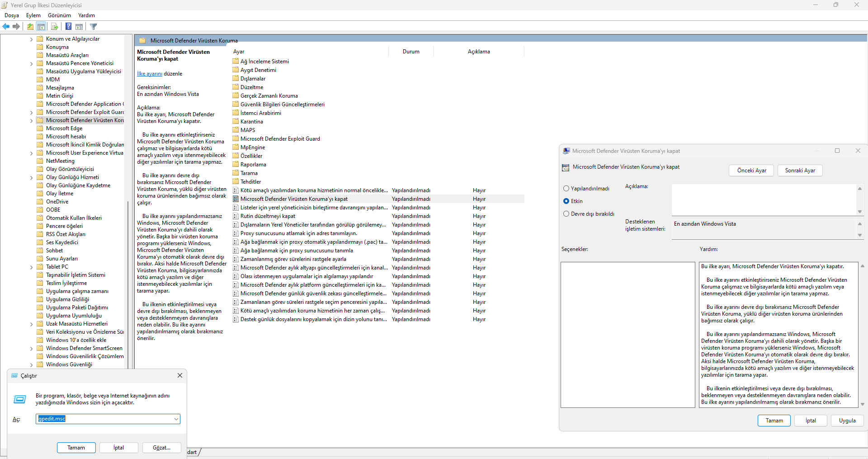
Task: Click the policy icon beside Rutin düzeltmeyi kapat
Action: point(236,216)
